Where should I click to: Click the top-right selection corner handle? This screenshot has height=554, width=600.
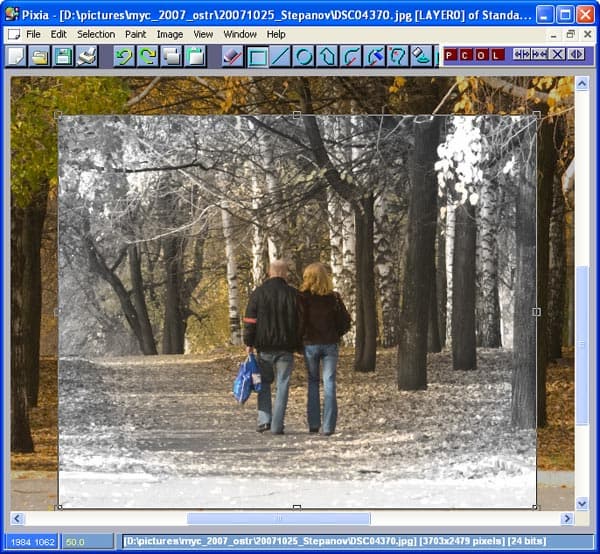pos(536,114)
